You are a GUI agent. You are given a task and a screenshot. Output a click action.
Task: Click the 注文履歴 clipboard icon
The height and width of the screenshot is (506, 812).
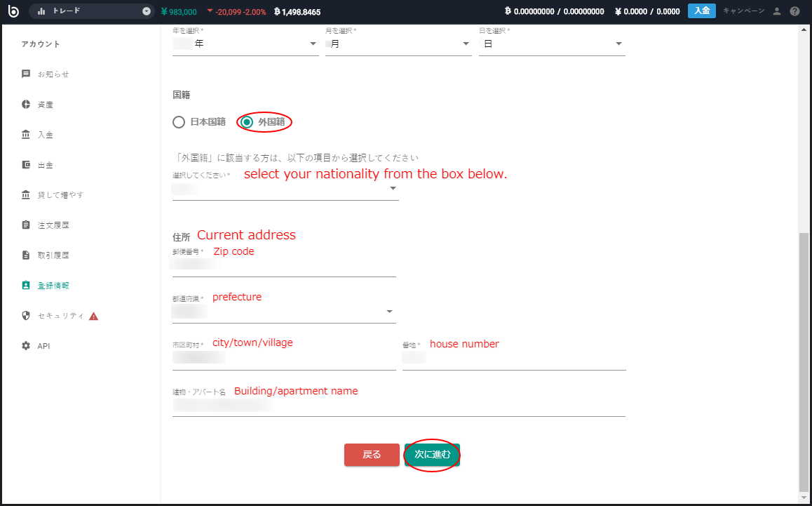click(26, 225)
